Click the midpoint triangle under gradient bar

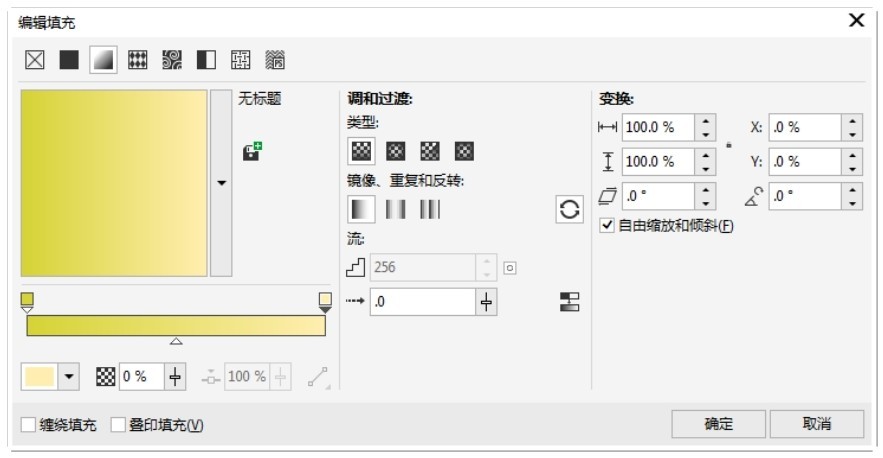point(176,341)
